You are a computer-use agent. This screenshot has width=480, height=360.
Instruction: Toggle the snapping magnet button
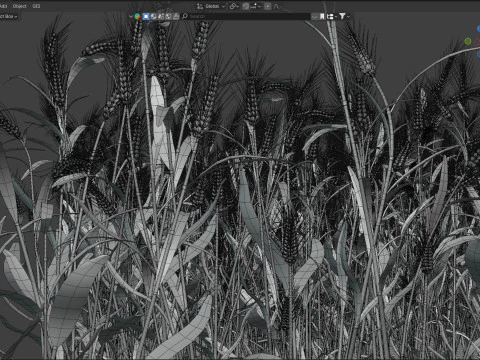click(246, 6)
